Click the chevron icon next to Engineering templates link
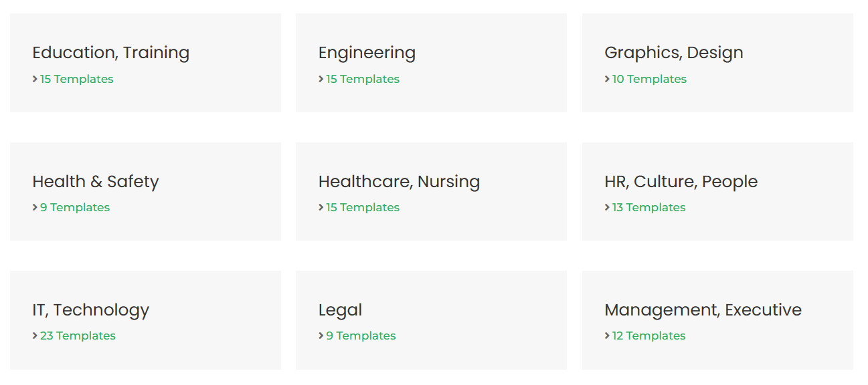This screenshot has height=385, width=868. point(320,79)
